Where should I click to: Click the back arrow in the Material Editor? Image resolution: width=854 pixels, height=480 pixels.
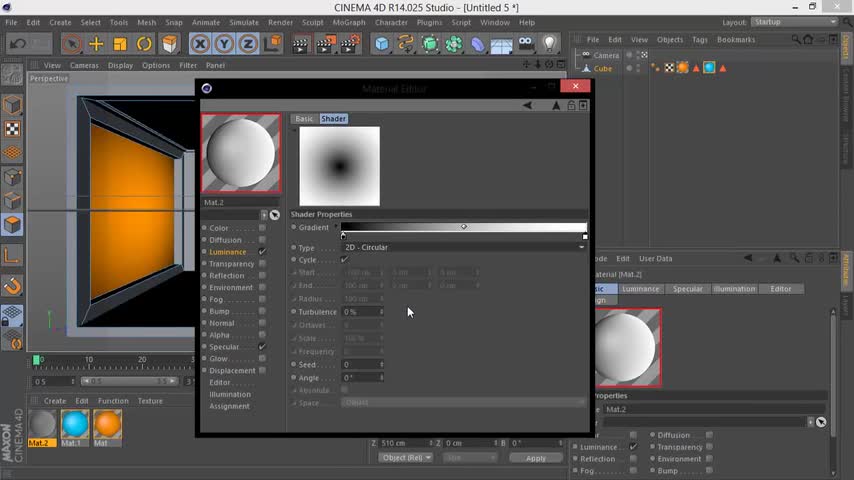528,105
